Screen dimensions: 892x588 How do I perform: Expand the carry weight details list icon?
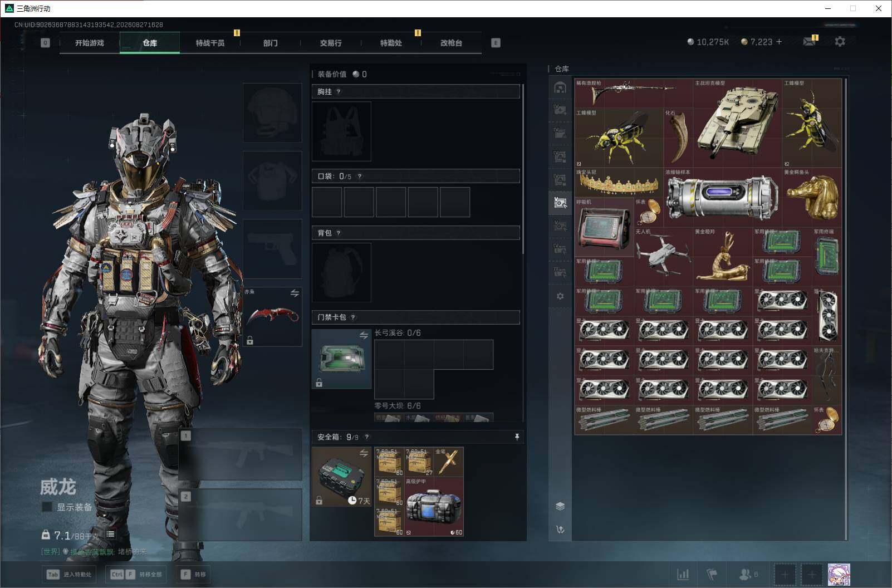[x=110, y=535]
